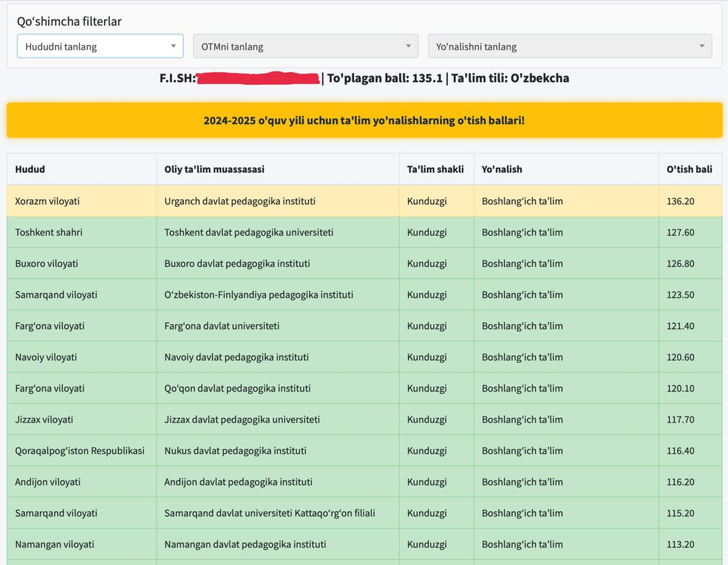Click the 'O'tish bali' column header
Viewport: 728px width, 565px height.
point(690,169)
